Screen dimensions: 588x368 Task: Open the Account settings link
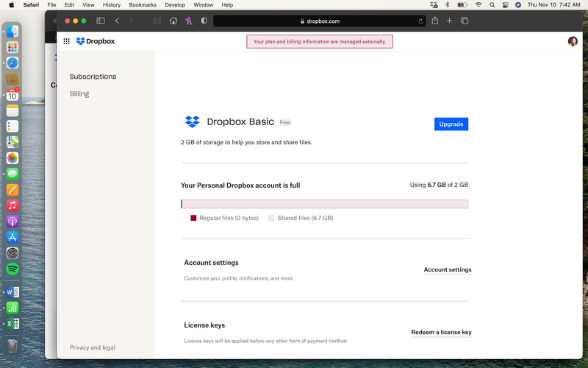point(447,270)
